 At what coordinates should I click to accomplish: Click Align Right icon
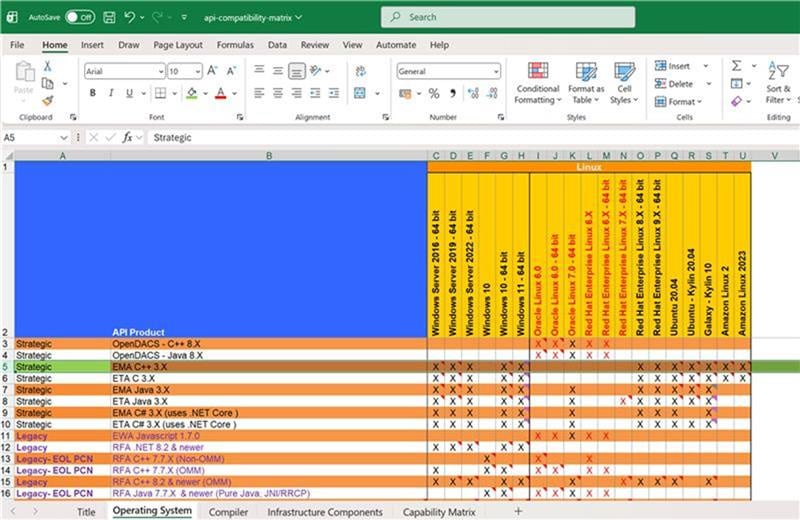pos(296,93)
